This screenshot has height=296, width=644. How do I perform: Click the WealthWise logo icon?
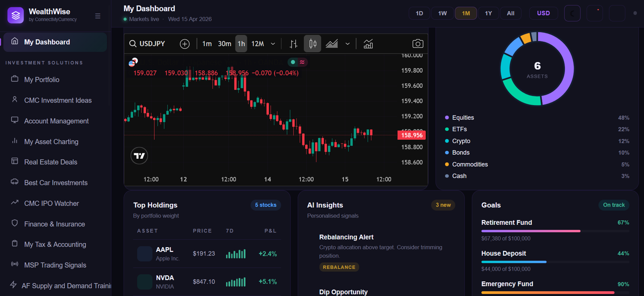(x=15, y=15)
